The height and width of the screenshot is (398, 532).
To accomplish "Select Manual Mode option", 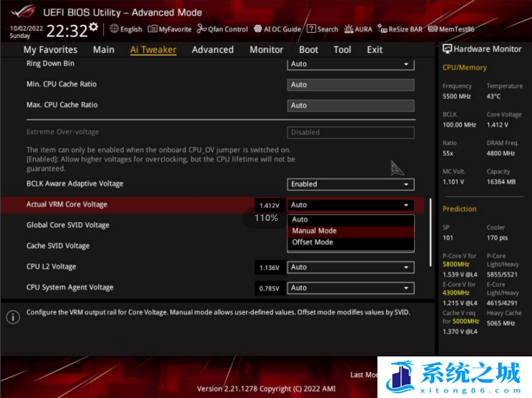I will click(351, 231).
